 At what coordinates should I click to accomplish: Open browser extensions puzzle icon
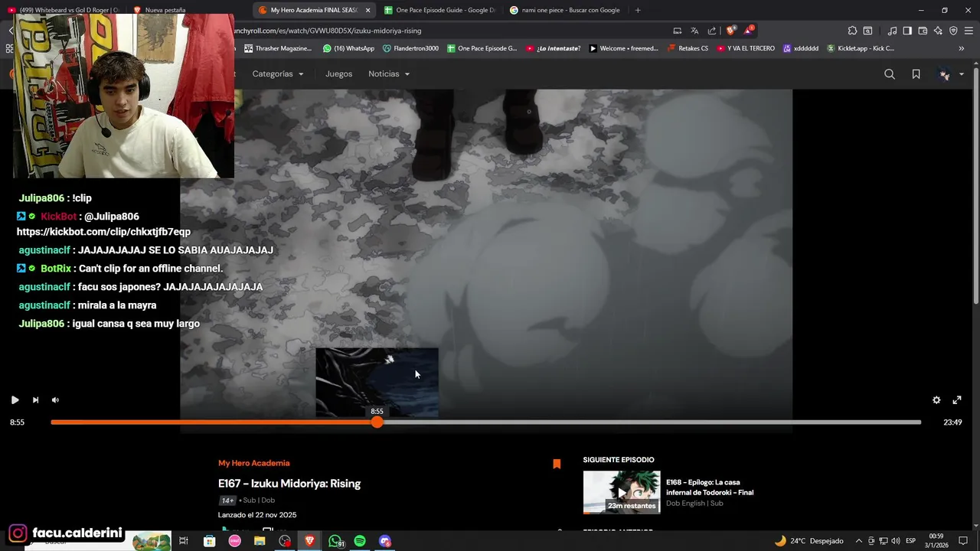pos(852,31)
